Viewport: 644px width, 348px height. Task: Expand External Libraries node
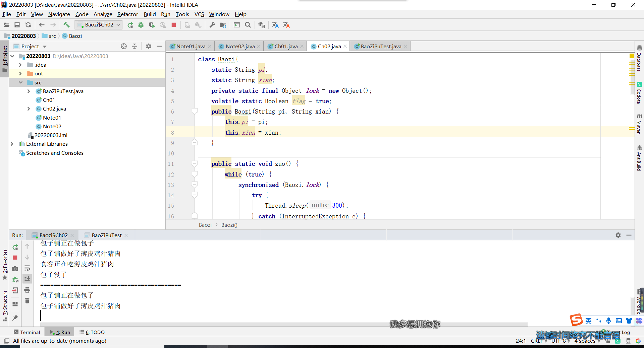point(12,144)
